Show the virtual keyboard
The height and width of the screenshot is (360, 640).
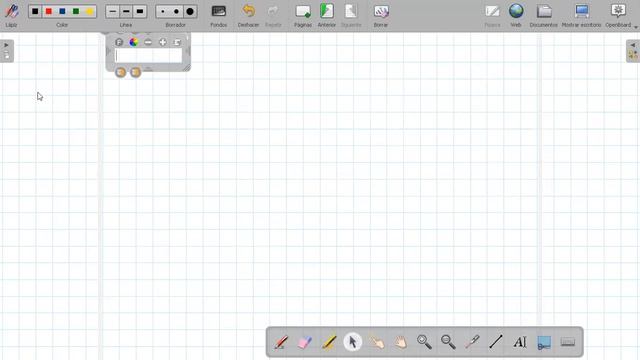568,342
